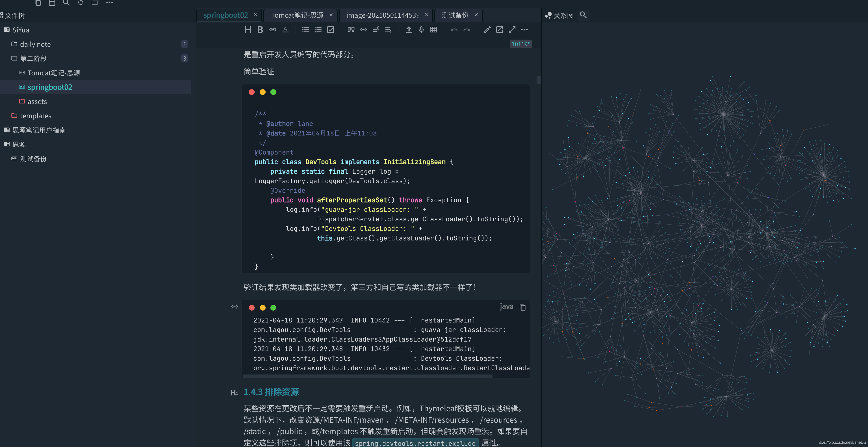Open the 思源笔记用户指南 notebook
This screenshot has height=447, width=868.
[39, 130]
